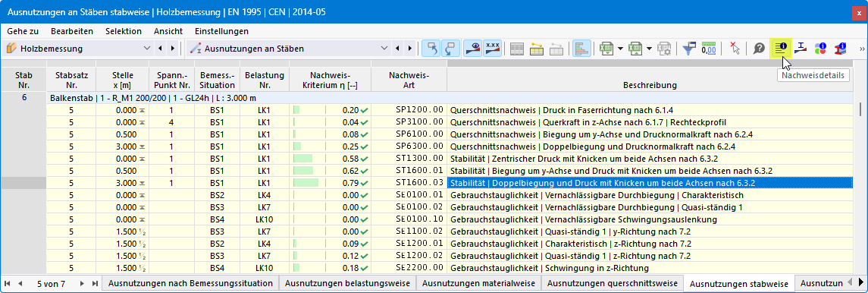Open the Bearbeiten menu
Image resolution: width=868 pixels, height=293 pixels.
72,31
